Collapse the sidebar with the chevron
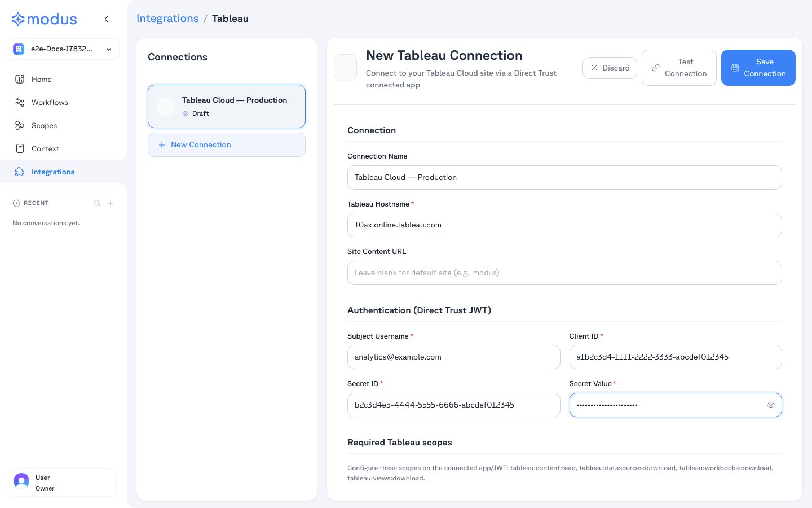Screen dimensions: 812x508 (x=107, y=19)
